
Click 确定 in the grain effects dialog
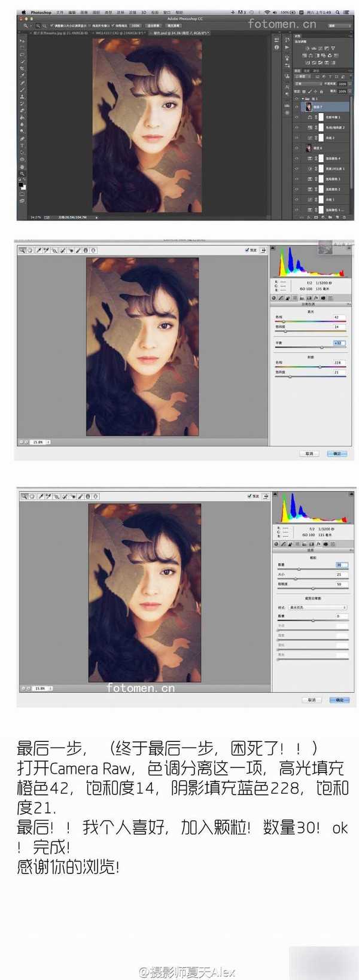[339, 699]
